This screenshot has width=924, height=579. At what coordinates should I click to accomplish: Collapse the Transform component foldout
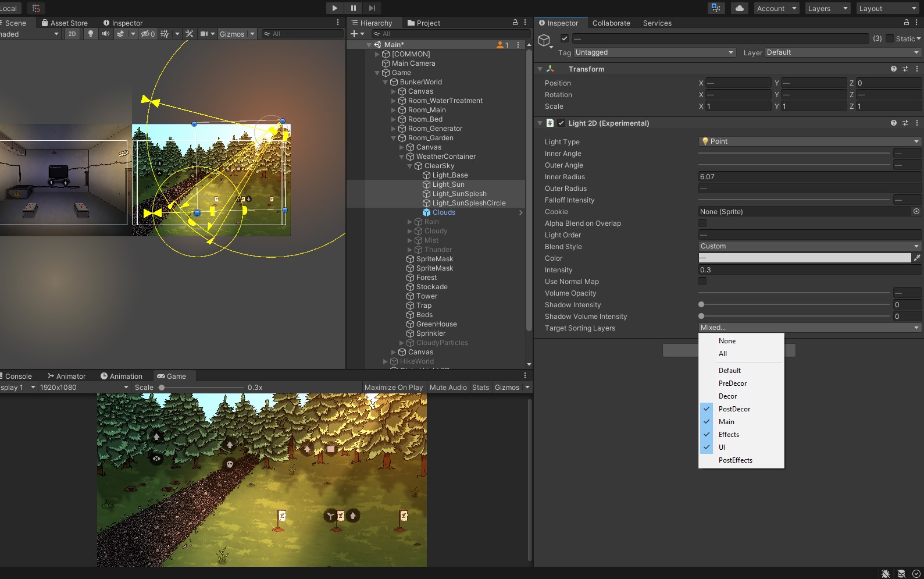click(540, 69)
